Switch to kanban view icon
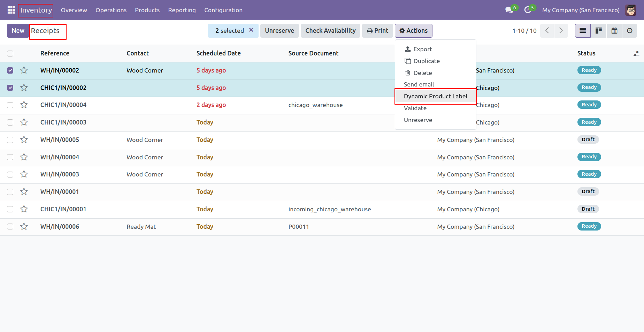Screen dimensions: 644x332 click(599, 31)
